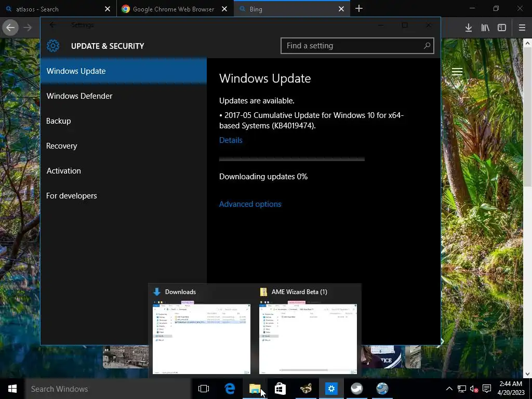532x399 pixels.
Task: Launch Microsoft Edge from the taskbar
Action: coord(230,389)
